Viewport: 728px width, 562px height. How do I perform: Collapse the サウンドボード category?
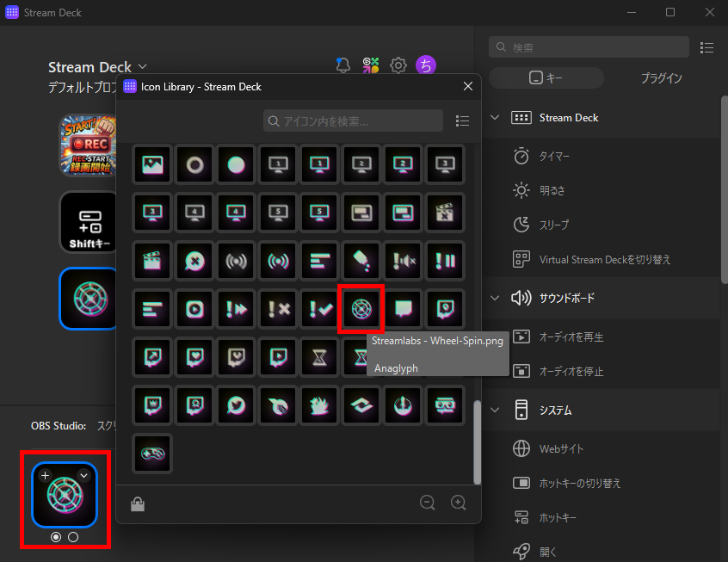(495, 298)
